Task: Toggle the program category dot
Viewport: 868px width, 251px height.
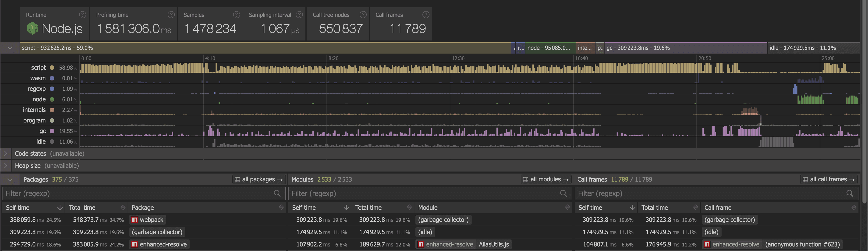Action: [52, 120]
